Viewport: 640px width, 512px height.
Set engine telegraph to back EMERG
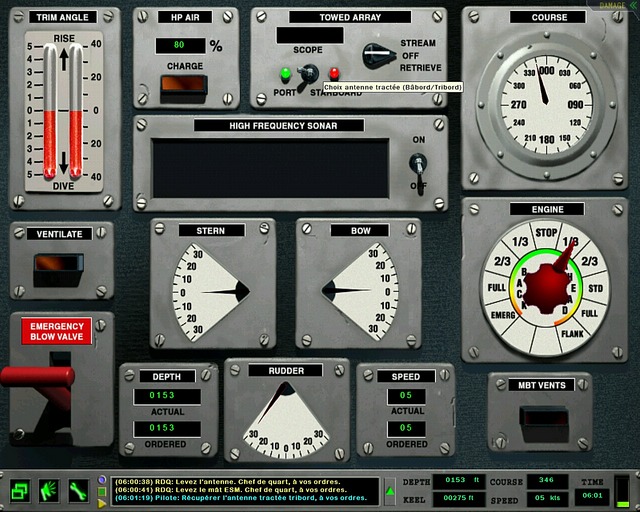503,315
